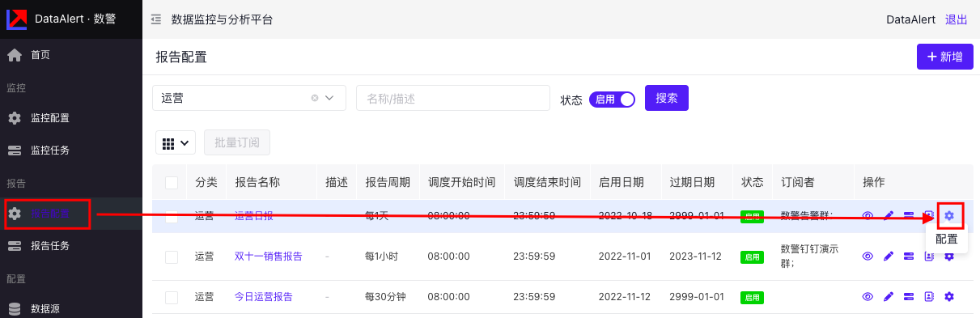
Task: Tick the checkbox for 今日运营报告 row
Action: (x=172, y=297)
